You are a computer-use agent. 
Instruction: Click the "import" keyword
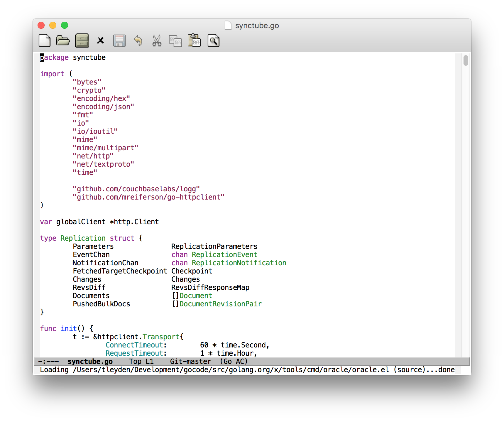coord(52,74)
